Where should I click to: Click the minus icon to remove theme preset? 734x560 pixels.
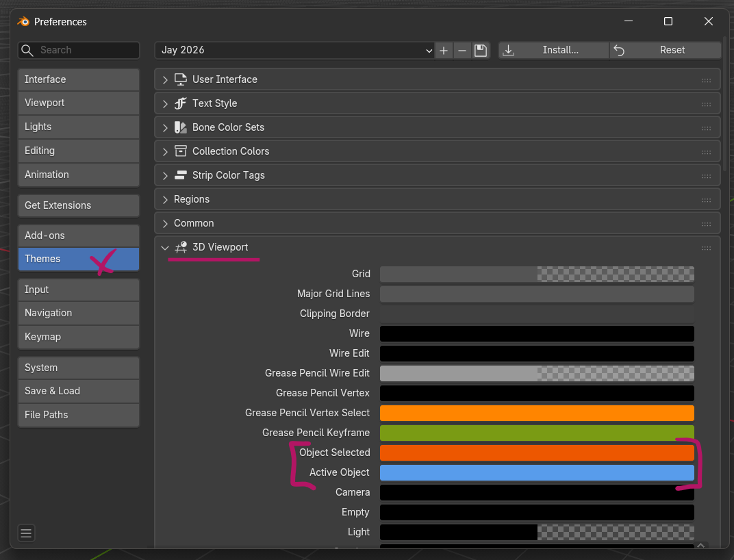[x=462, y=51]
